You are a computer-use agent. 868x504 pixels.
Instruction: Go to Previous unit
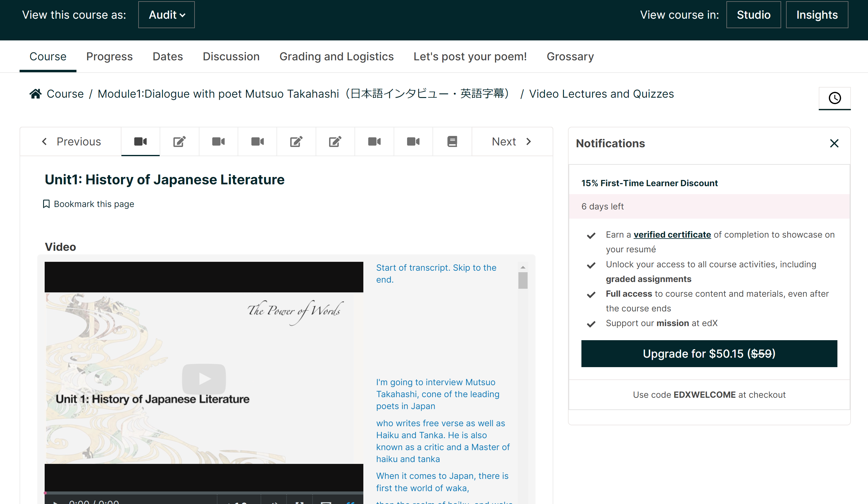click(x=71, y=141)
